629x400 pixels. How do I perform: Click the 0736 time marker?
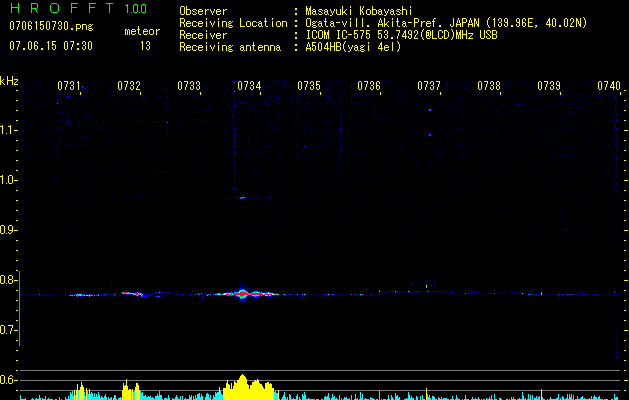369,85
